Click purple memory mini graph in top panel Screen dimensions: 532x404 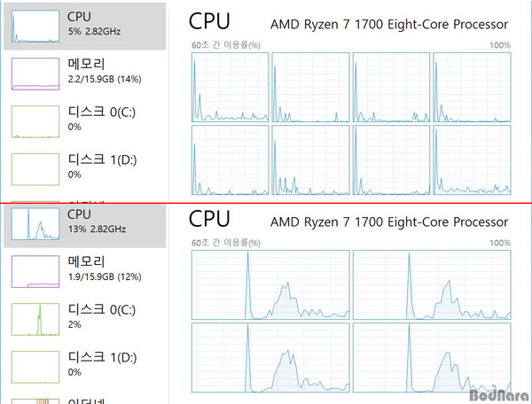[x=35, y=74]
